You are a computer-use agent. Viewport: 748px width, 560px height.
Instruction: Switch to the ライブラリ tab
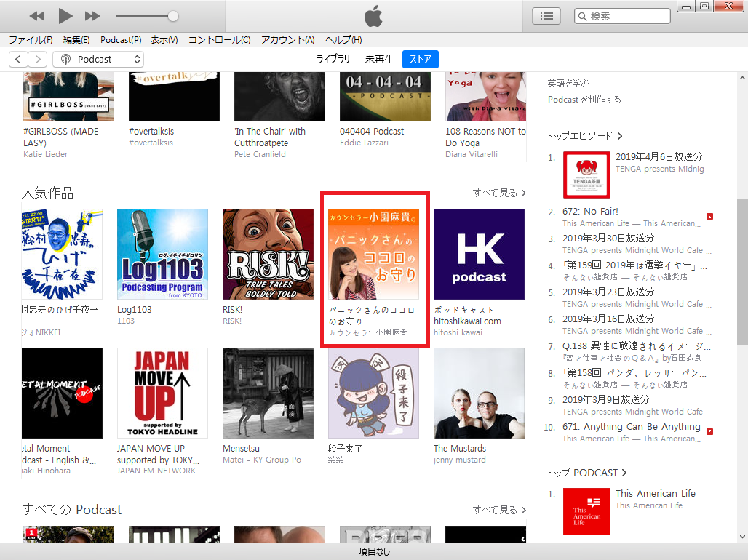coord(333,59)
